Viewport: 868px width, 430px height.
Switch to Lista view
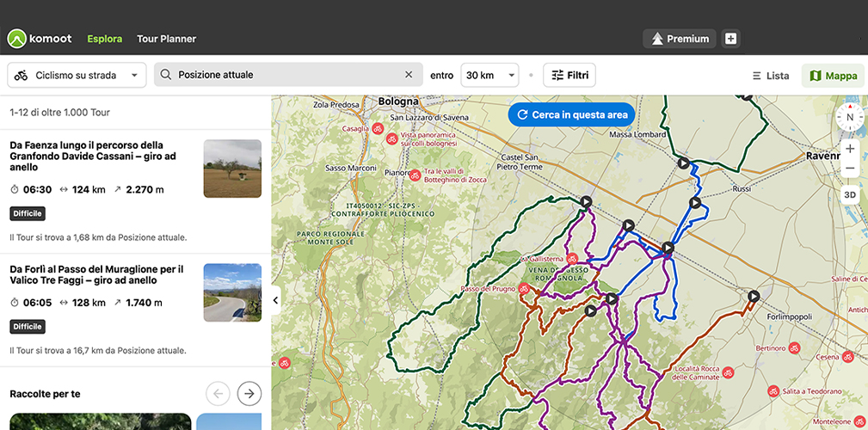click(770, 76)
